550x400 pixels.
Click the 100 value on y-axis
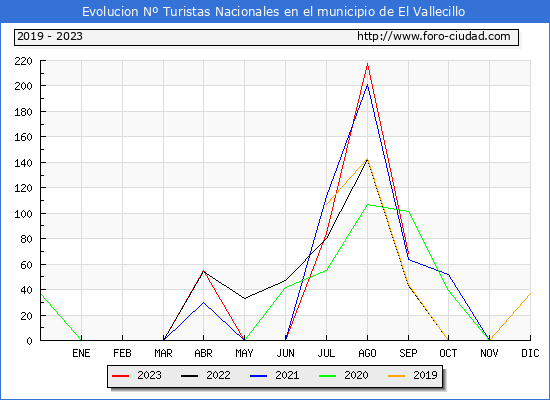[x=23, y=214]
